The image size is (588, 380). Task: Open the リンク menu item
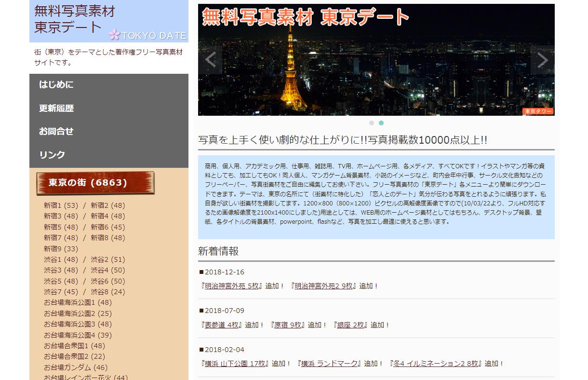52,155
